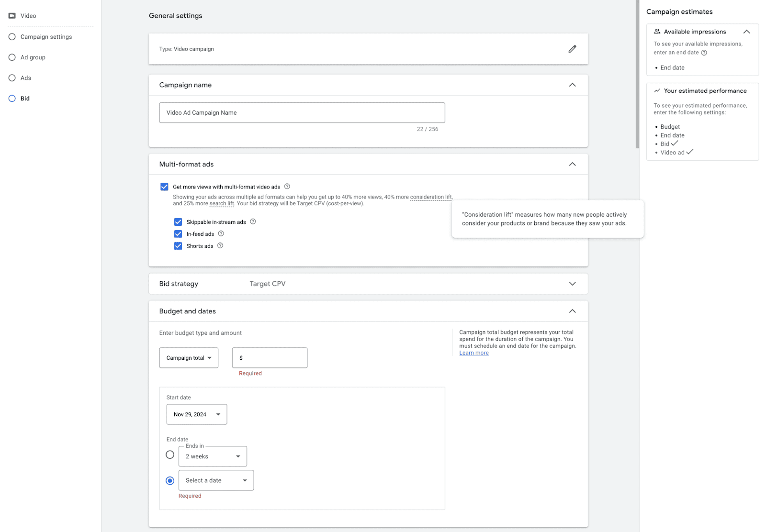Image resolution: width=766 pixels, height=532 pixels.
Task: Click the pencil icon to edit campaign type
Action: (572, 49)
